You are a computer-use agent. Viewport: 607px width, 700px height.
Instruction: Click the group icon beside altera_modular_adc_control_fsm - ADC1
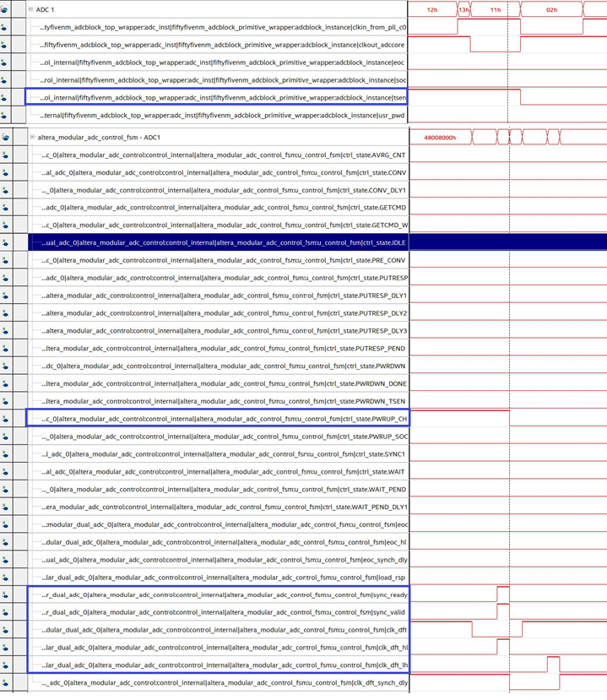pos(5,138)
